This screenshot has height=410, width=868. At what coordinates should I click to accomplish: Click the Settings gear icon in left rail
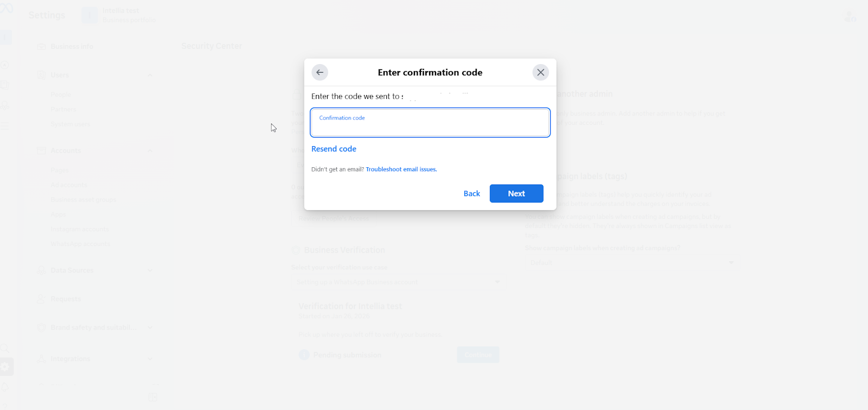pyautogui.click(x=5, y=367)
